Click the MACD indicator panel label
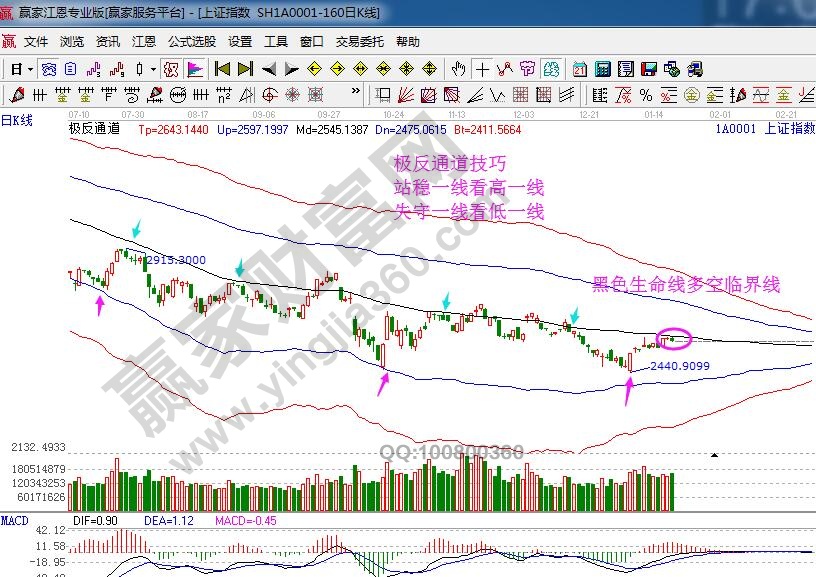 pos(14,521)
